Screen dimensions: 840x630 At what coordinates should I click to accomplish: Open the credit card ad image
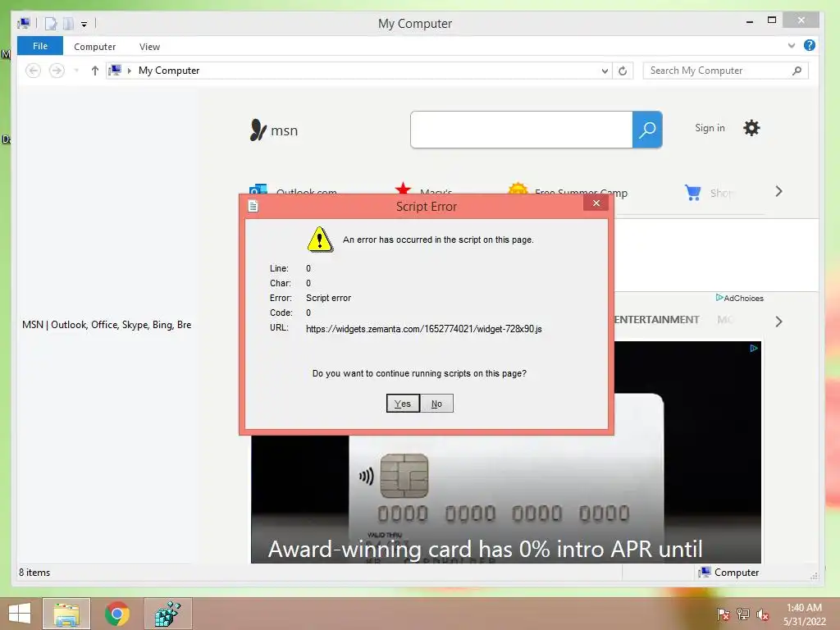505,498
